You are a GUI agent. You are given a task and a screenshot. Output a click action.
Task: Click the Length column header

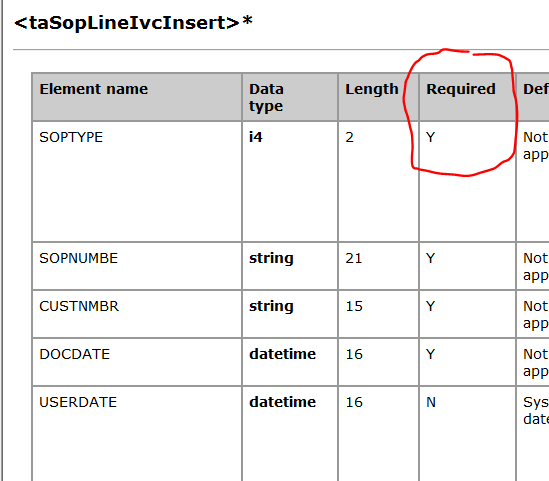pyautogui.click(x=372, y=89)
